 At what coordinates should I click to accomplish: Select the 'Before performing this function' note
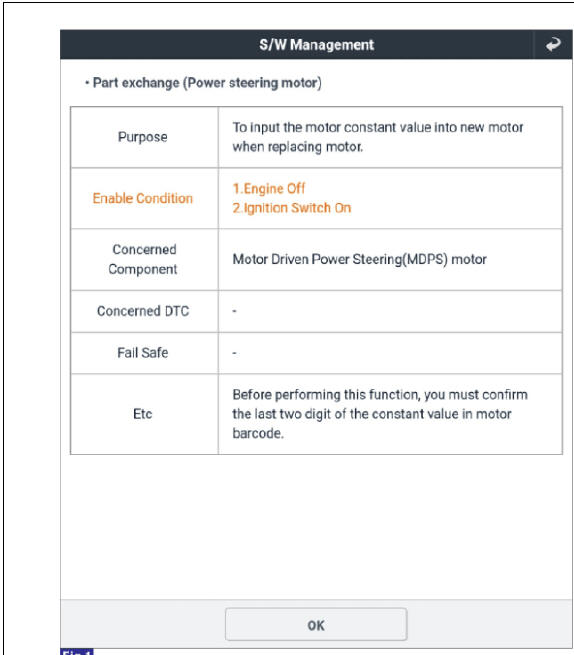380,414
